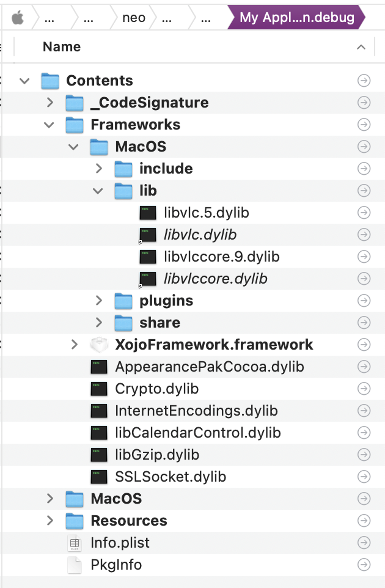Click arrow button beside Crypto.dylib
This screenshot has height=588, width=385.
click(364, 389)
